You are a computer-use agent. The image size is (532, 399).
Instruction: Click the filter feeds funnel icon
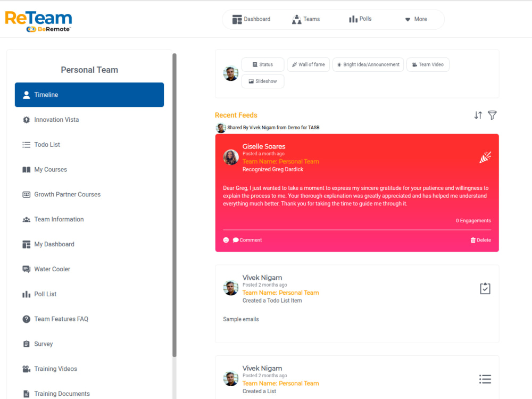click(492, 115)
